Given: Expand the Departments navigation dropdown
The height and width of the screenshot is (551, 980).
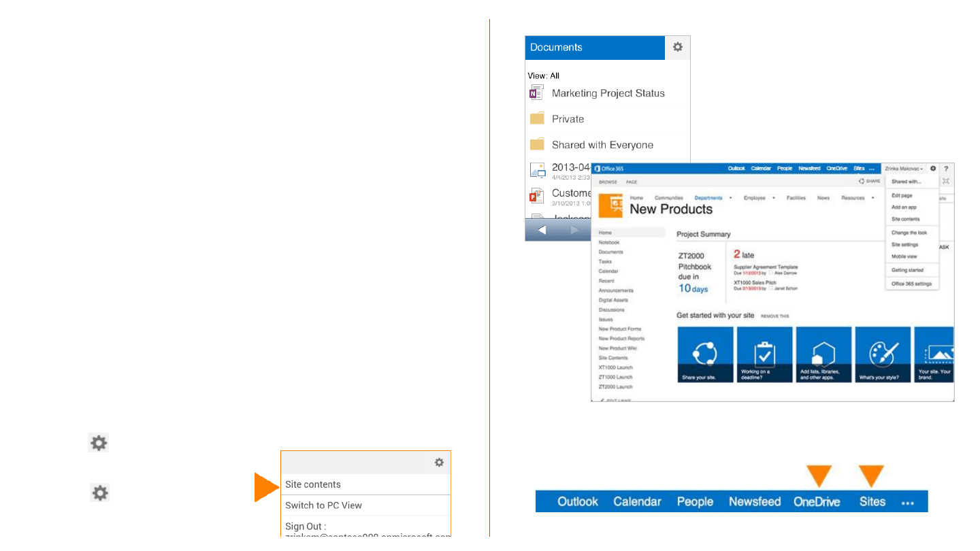Looking at the screenshot, I should pos(730,198).
